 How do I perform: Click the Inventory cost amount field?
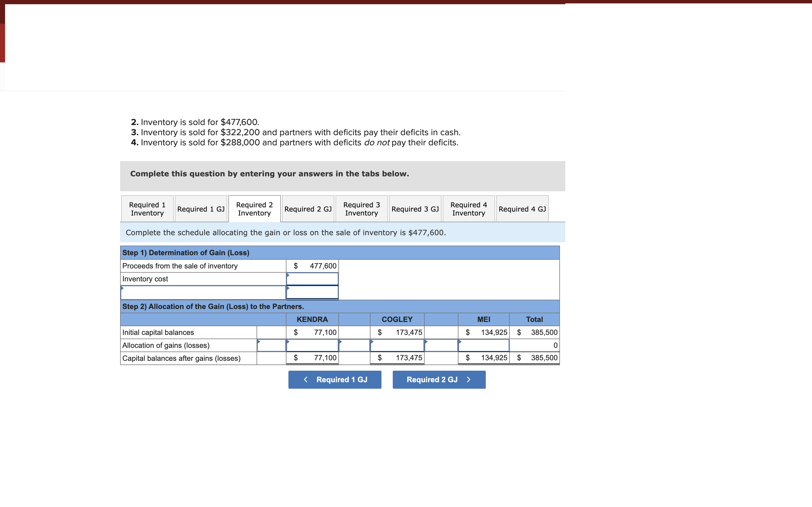point(312,279)
